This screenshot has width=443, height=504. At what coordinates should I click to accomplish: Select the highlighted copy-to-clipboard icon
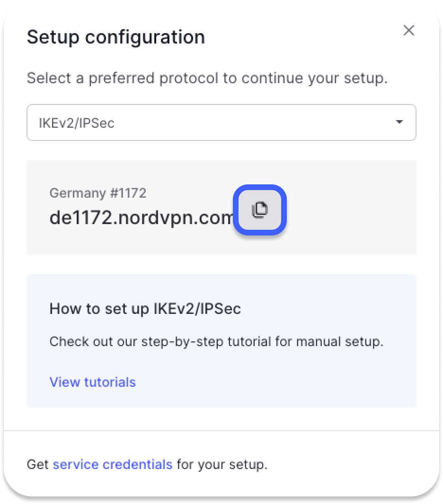click(x=259, y=210)
